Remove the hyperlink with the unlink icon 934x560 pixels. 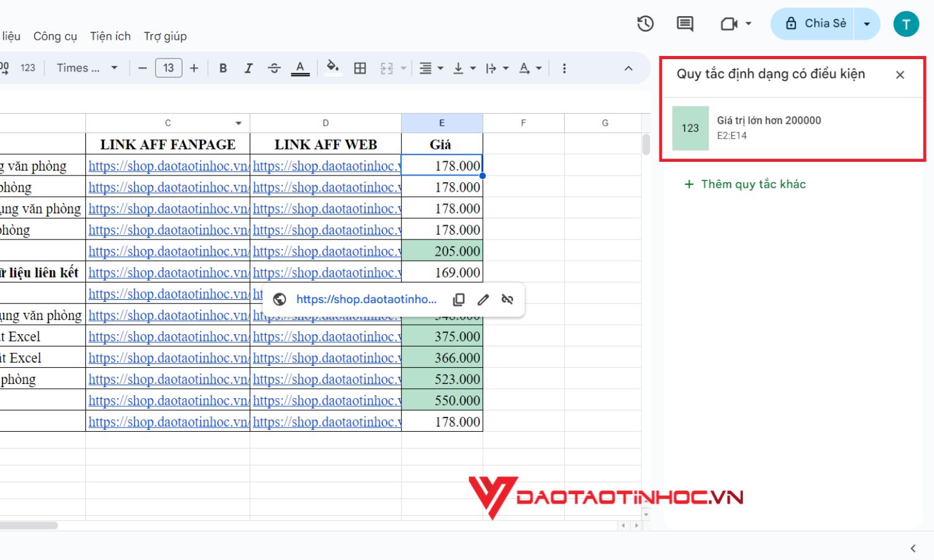click(x=507, y=299)
